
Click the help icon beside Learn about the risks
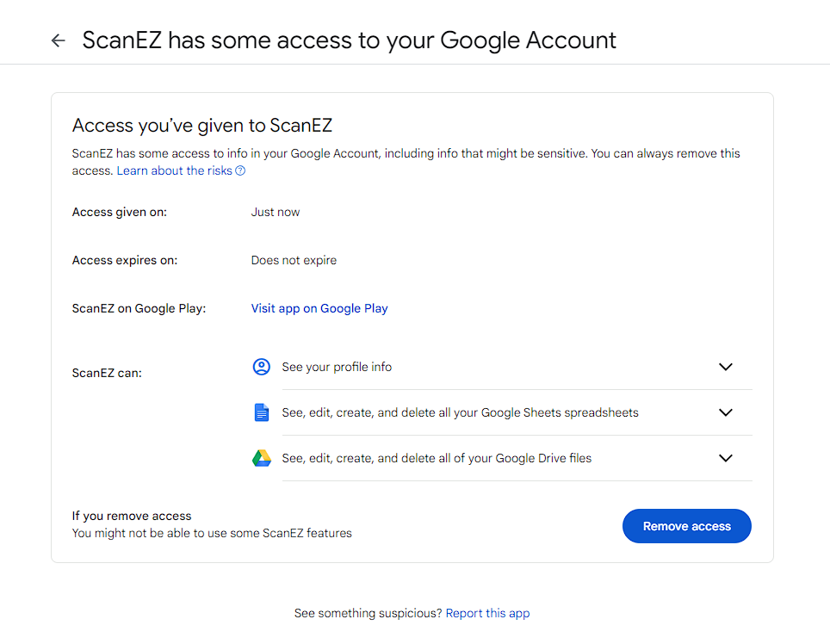(240, 170)
